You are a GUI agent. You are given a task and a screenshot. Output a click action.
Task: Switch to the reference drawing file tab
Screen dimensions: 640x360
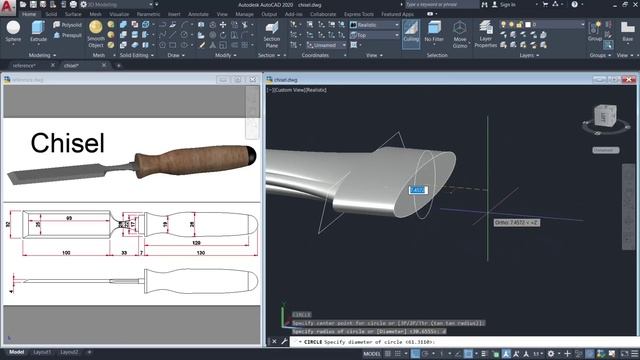[24, 65]
